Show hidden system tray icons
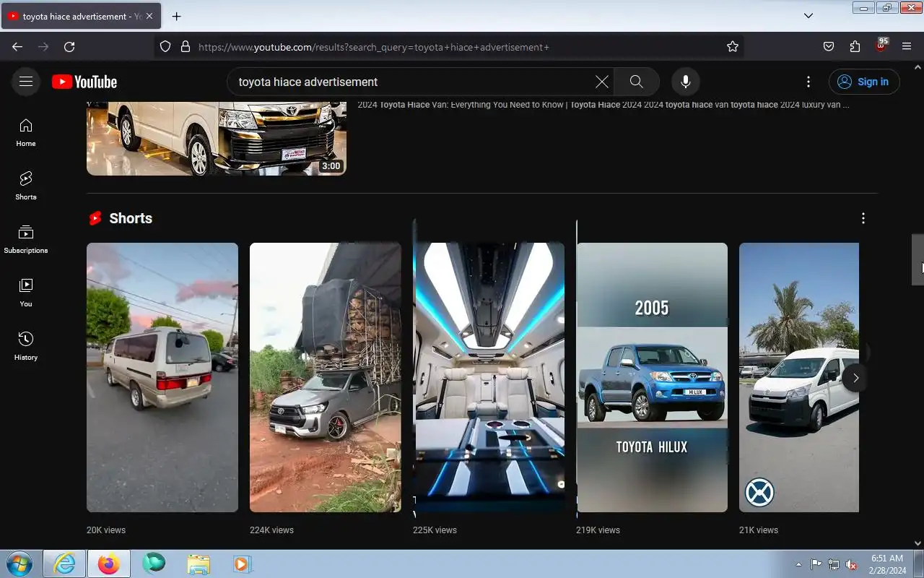The image size is (924, 578). tap(798, 564)
